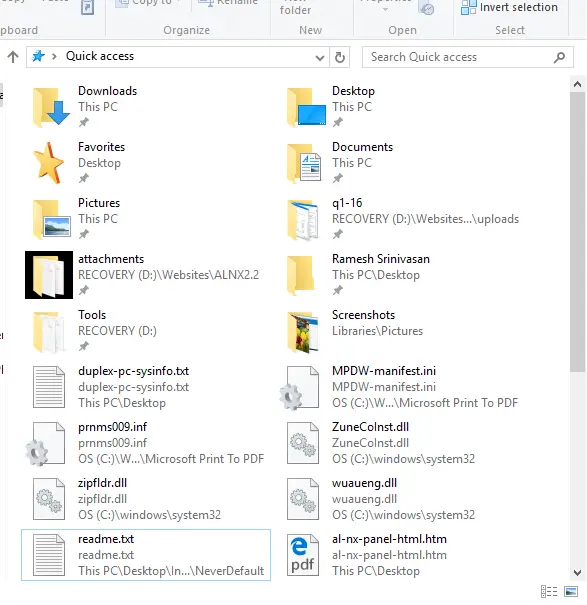Select the readme.txt file entry
The width and height of the screenshot is (587, 605).
(146, 555)
